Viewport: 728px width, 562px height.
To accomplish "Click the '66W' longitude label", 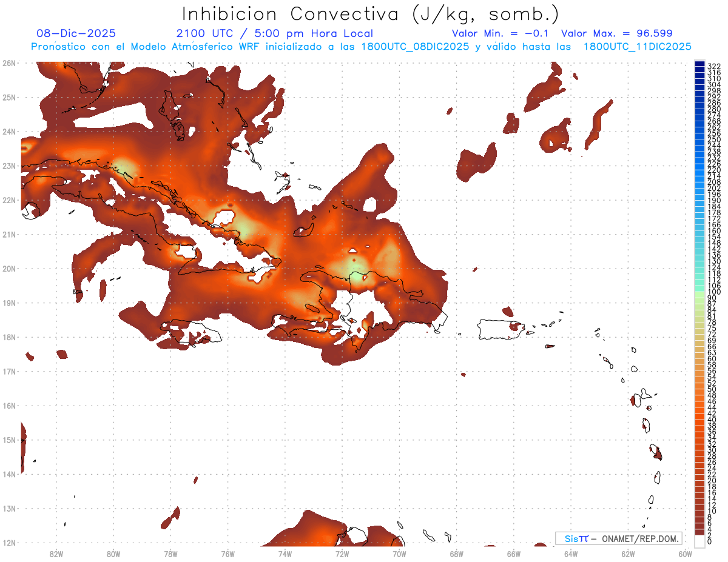I will [513, 554].
